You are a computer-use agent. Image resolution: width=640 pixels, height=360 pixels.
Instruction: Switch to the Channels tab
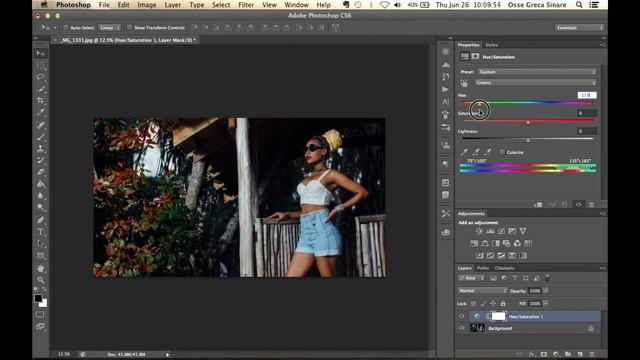point(504,268)
